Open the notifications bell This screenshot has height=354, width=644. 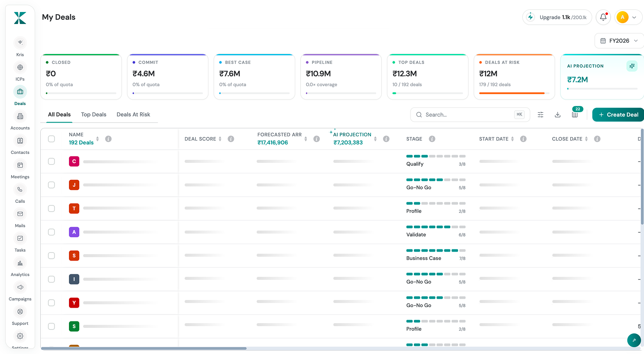(603, 17)
